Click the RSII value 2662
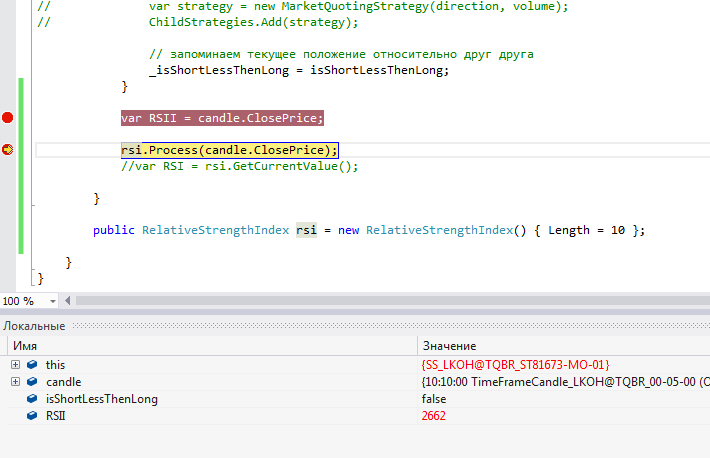 pos(433,416)
